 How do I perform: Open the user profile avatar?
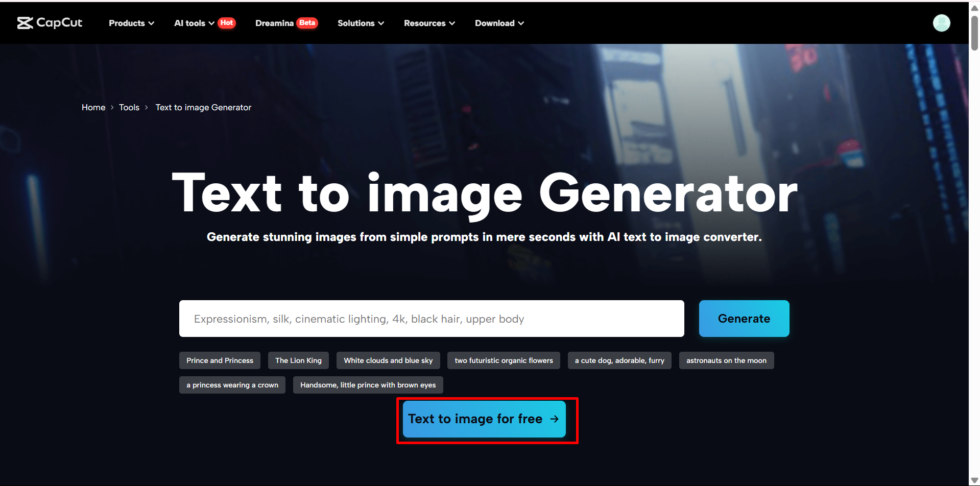pos(941,22)
